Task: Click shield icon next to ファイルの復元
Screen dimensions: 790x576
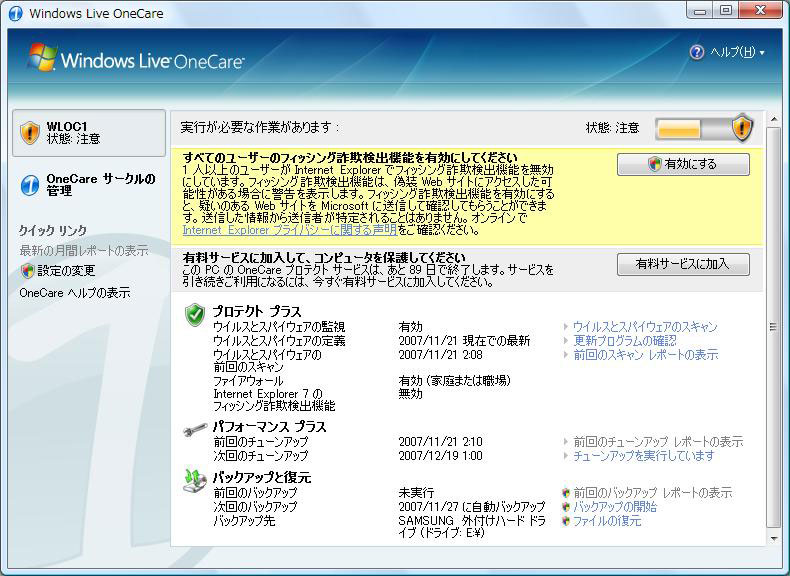Action: coord(566,521)
